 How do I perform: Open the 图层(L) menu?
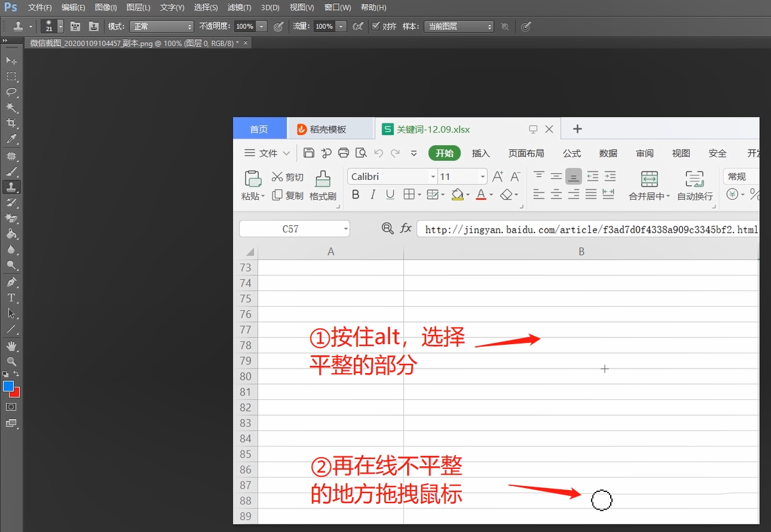(138, 7)
